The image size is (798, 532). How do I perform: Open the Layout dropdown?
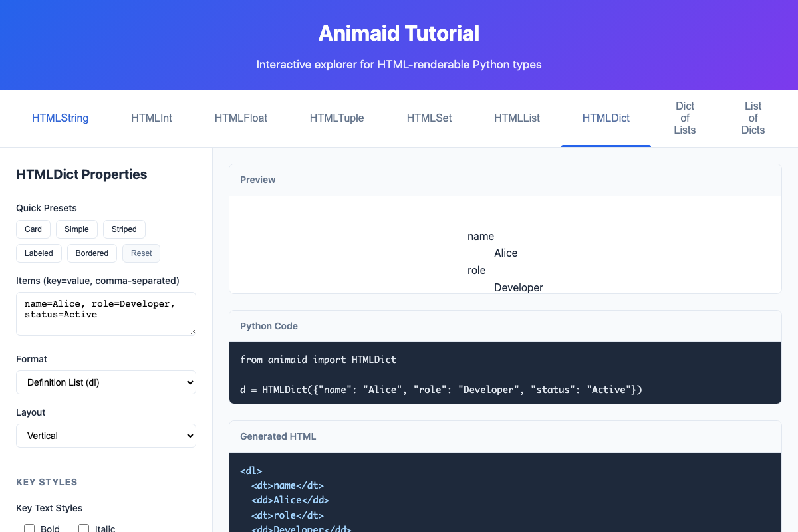(x=106, y=435)
